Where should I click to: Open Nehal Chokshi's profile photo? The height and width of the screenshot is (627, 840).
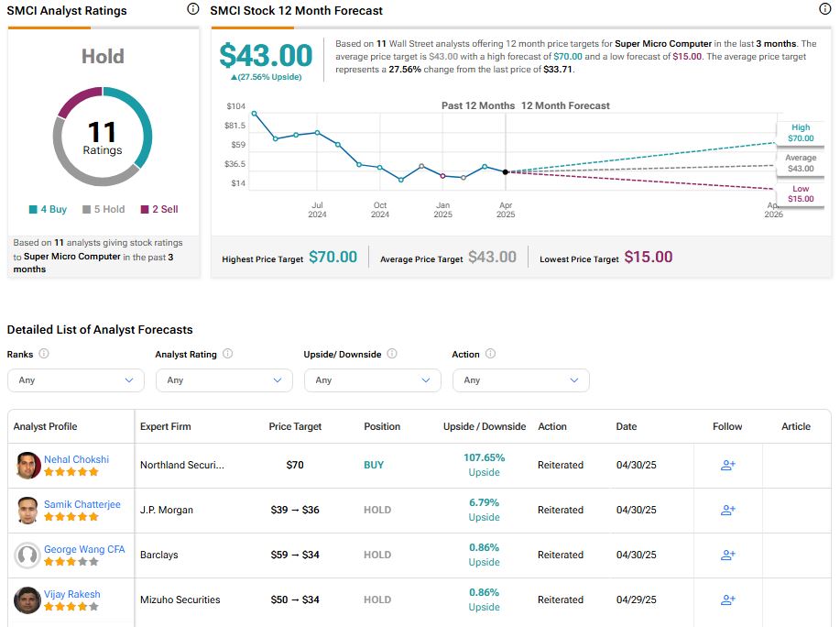click(27, 465)
